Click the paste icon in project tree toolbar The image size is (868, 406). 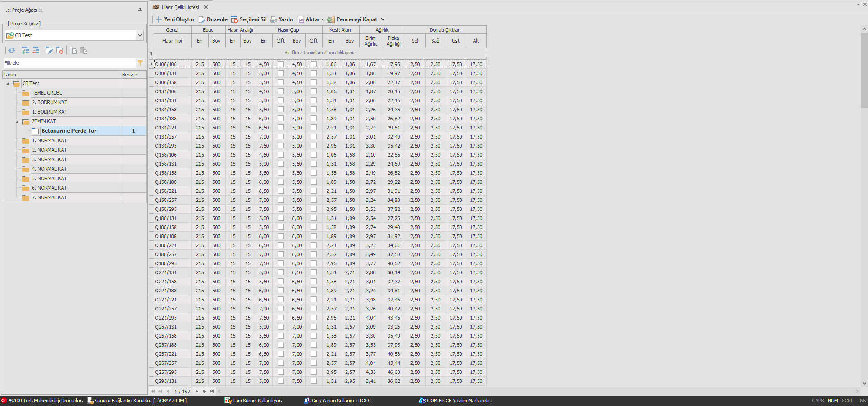tap(84, 50)
